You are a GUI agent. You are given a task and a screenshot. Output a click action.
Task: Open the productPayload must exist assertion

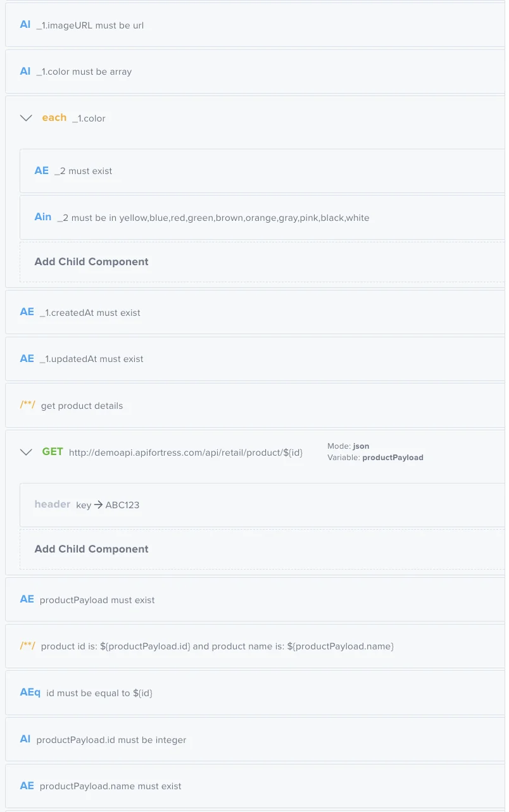pos(253,599)
